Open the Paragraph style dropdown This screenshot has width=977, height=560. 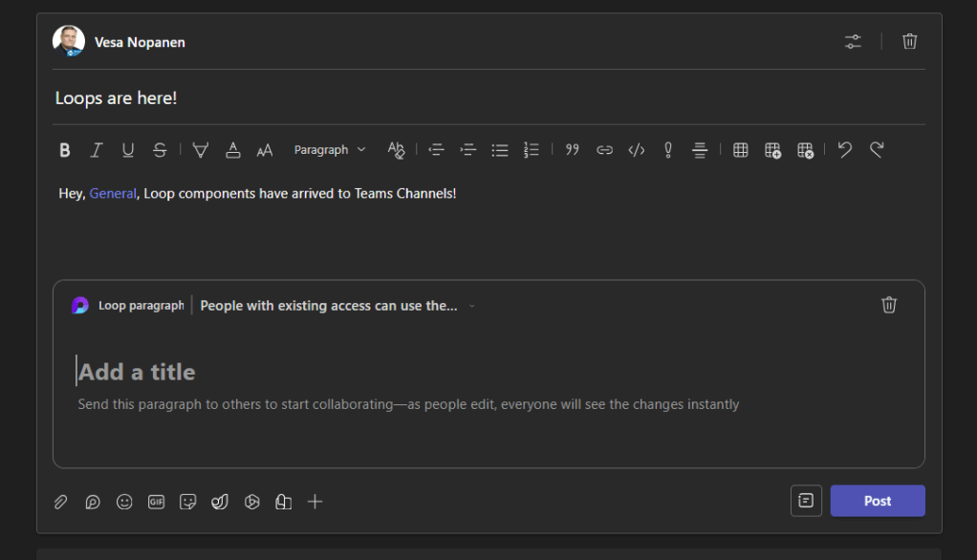click(330, 150)
